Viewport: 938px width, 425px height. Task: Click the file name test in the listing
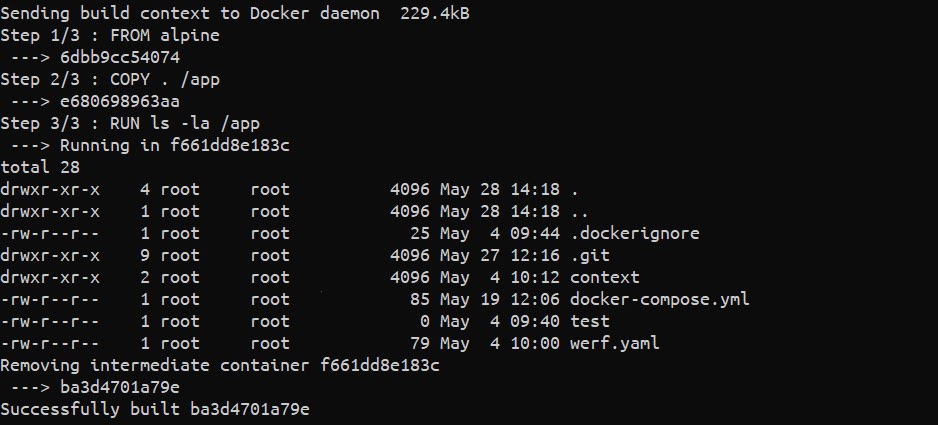(589, 321)
